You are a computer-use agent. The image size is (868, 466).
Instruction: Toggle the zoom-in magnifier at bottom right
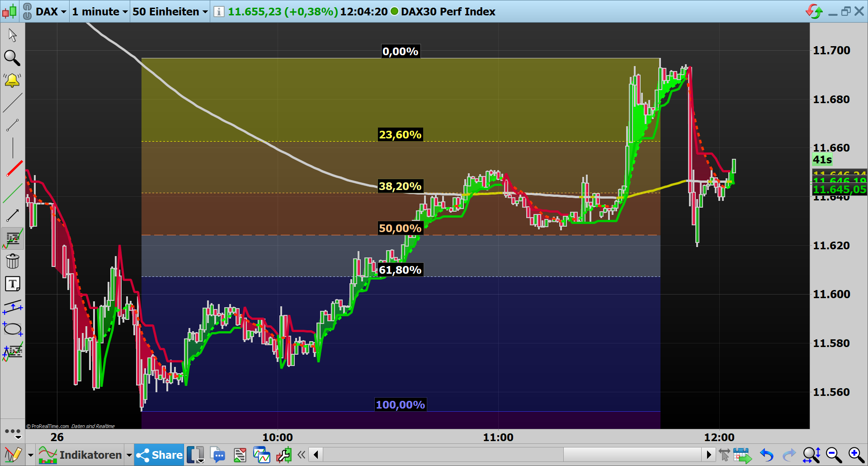[x=856, y=454]
